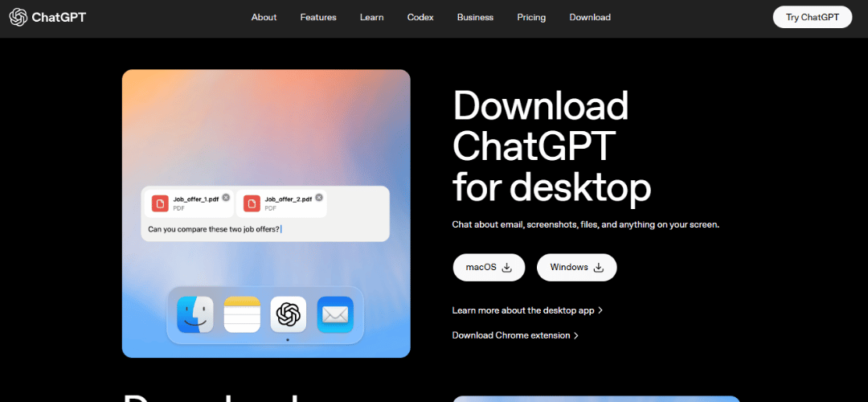Click the Job_offer_2.pdf file name
868x402 pixels.
point(289,199)
